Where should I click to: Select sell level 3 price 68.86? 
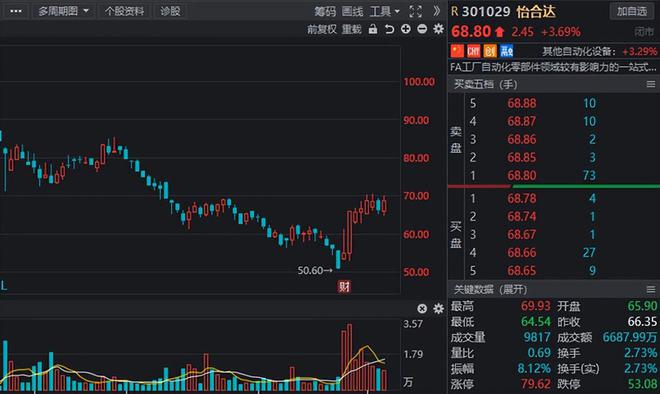tap(522, 139)
